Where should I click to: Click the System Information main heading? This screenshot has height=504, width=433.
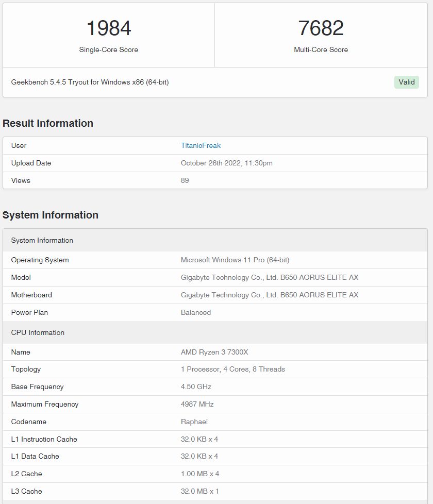(51, 215)
